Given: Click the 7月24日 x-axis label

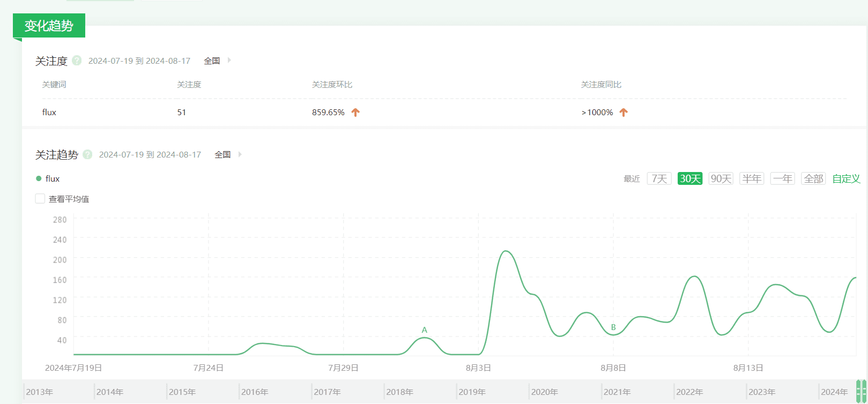Looking at the screenshot, I should 209,368.
